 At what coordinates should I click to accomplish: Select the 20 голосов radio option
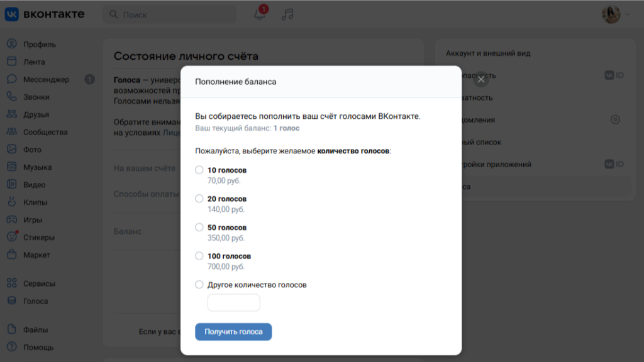coord(199,199)
